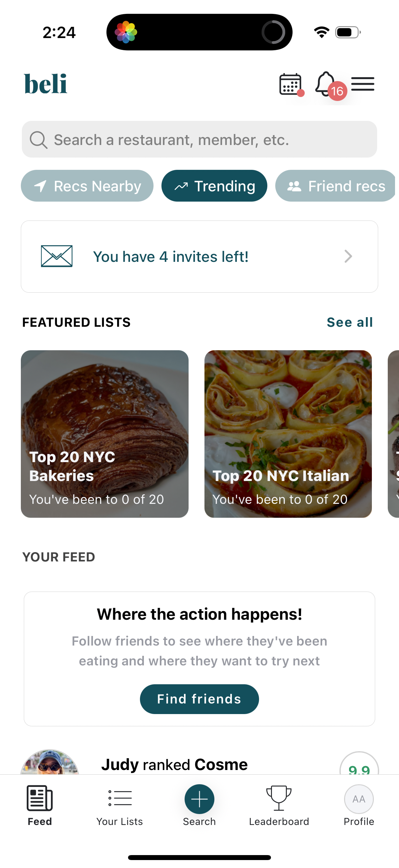This screenshot has width=399, height=868.
Task: Tap the beli logo
Action: [x=46, y=84]
